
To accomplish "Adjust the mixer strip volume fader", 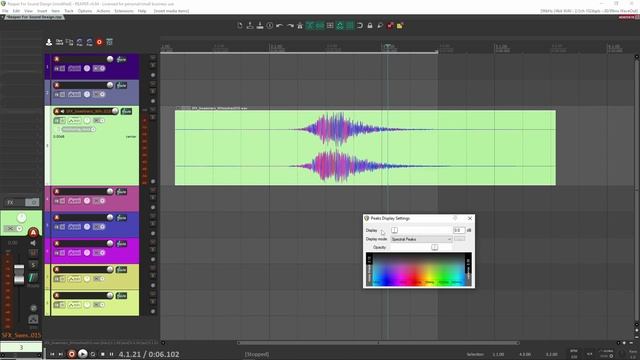I will [19, 274].
